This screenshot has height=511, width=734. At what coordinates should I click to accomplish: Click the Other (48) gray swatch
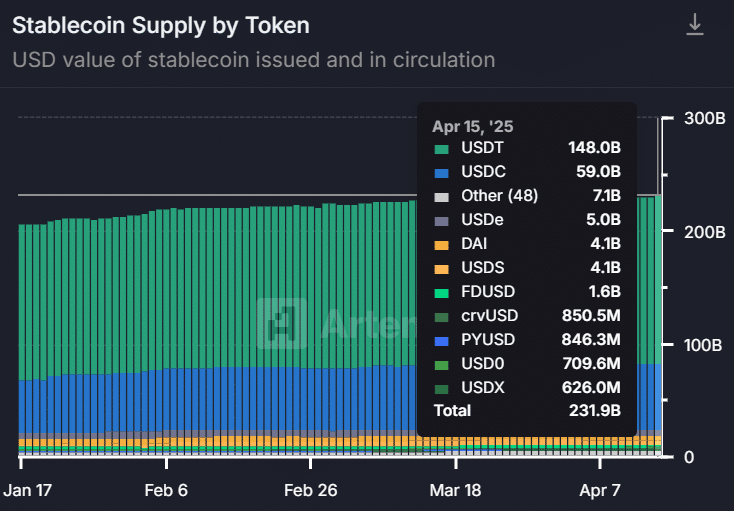point(440,196)
